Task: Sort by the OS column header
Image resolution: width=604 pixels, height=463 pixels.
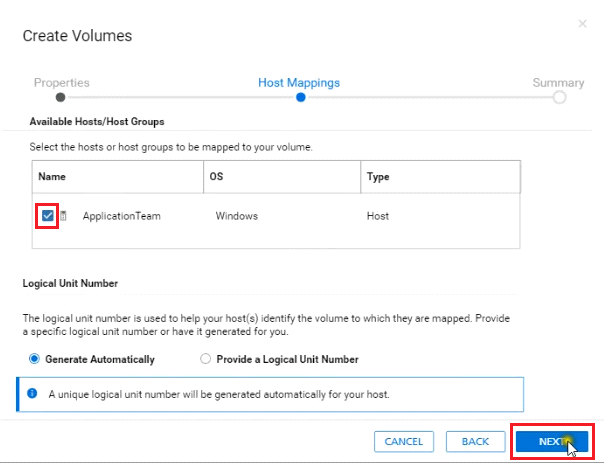Action: 216,176
